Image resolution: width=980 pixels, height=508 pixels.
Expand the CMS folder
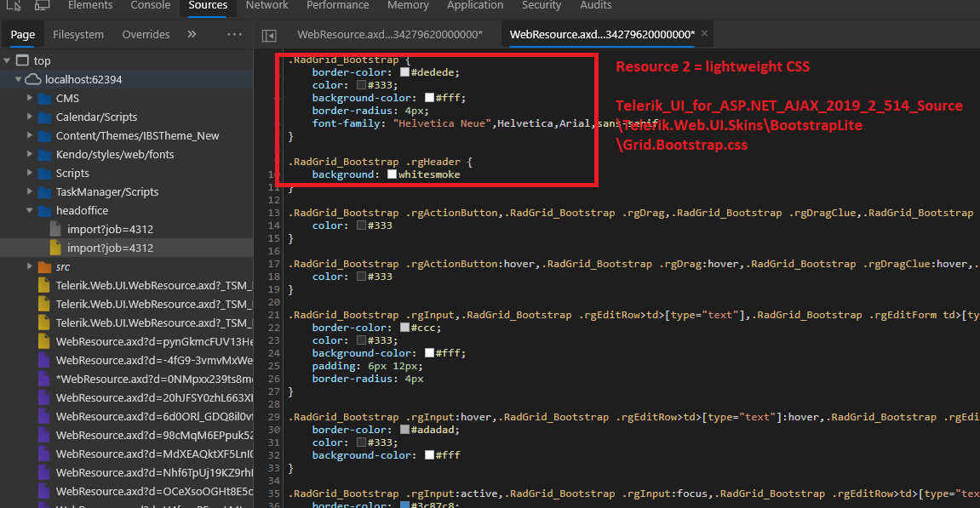coord(31,98)
